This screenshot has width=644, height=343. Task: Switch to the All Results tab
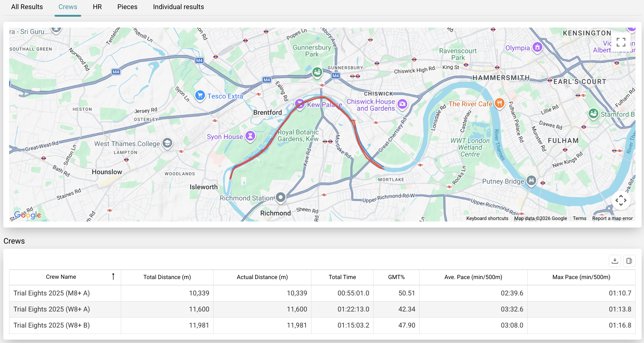point(27,7)
